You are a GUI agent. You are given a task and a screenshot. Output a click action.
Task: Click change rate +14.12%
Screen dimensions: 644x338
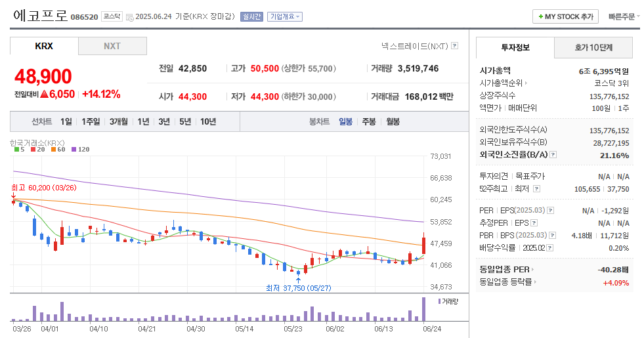coord(101,94)
